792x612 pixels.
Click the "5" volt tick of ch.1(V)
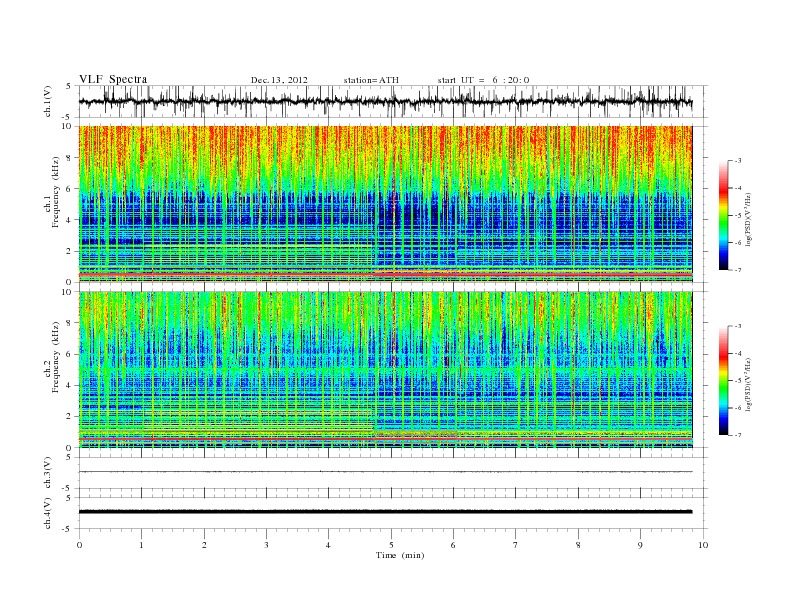[69, 87]
